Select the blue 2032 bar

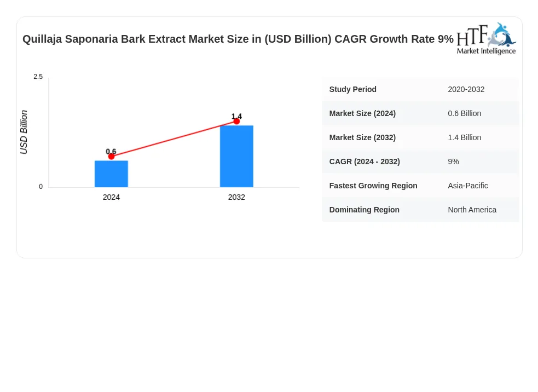pyautogui.click(x=236, y=156)
